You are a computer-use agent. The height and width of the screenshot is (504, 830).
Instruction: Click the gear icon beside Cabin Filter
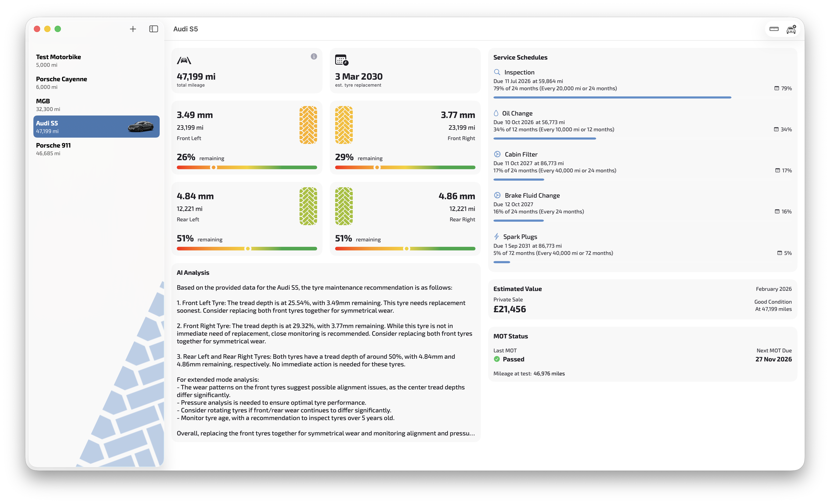click(497, 154)
